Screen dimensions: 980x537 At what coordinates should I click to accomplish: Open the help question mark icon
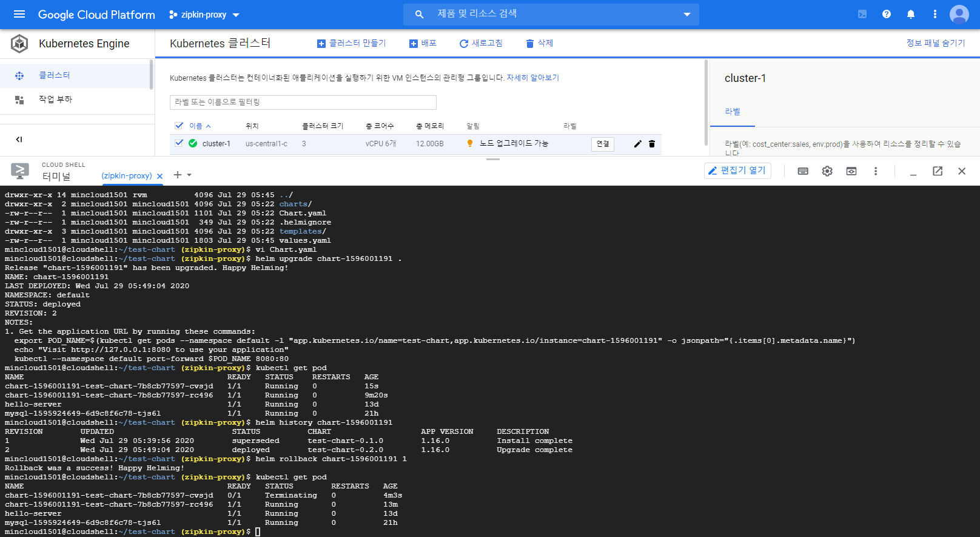(x=887, y=14)
